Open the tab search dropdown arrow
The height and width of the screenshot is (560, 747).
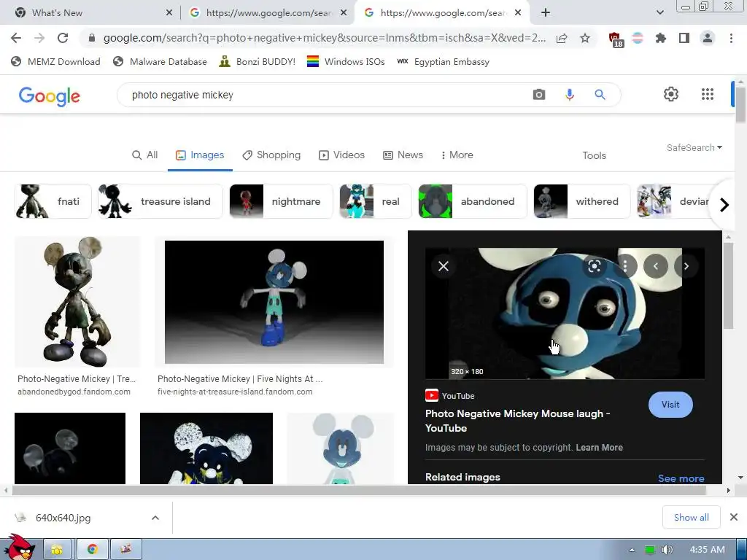pos(659,12)
